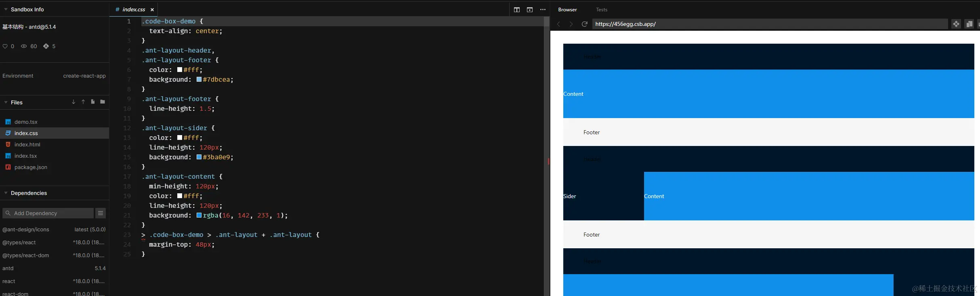Viewport: 980px width, 296px height.
Task: Click the eye views icon
Action: (x=24, y=47)
